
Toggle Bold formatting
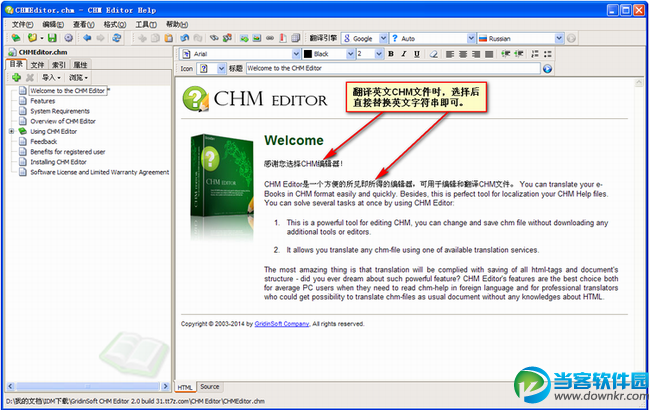[391, 54]
